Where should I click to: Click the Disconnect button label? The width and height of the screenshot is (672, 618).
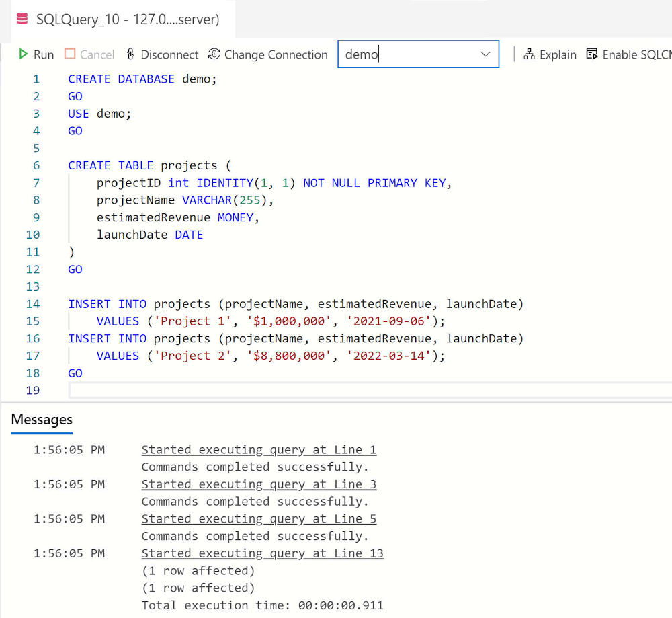(x=169, y=55)
